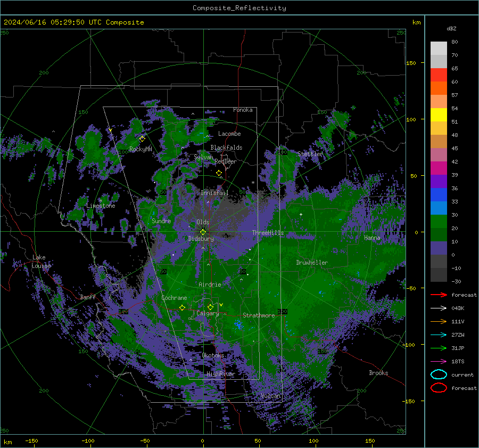Click the Innisfail city label
The height and width of the screenshot is (448, 479).
point(214,193)
